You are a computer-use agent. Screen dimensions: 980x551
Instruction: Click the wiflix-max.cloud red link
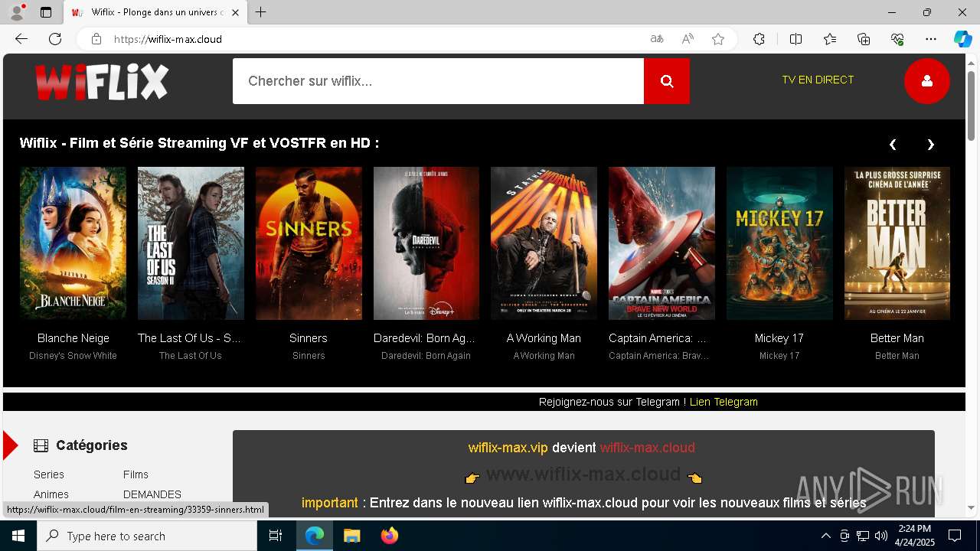[x=647, y=448]
